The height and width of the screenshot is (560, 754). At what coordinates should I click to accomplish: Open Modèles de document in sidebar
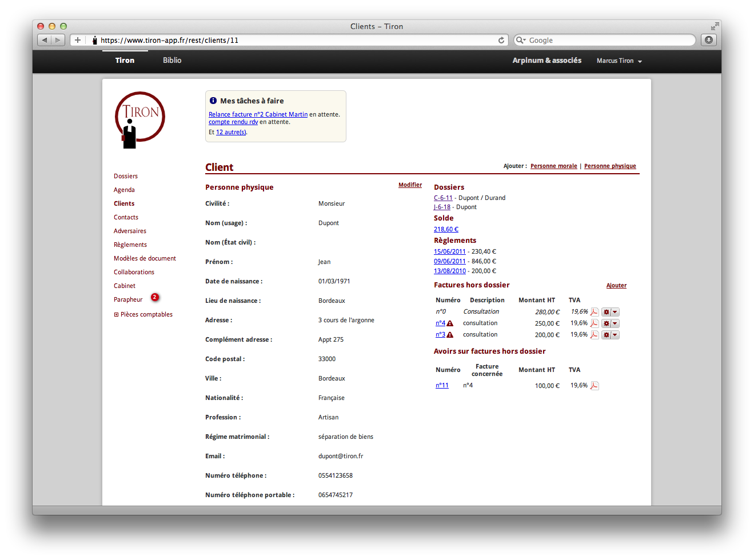tap(145, 258)
